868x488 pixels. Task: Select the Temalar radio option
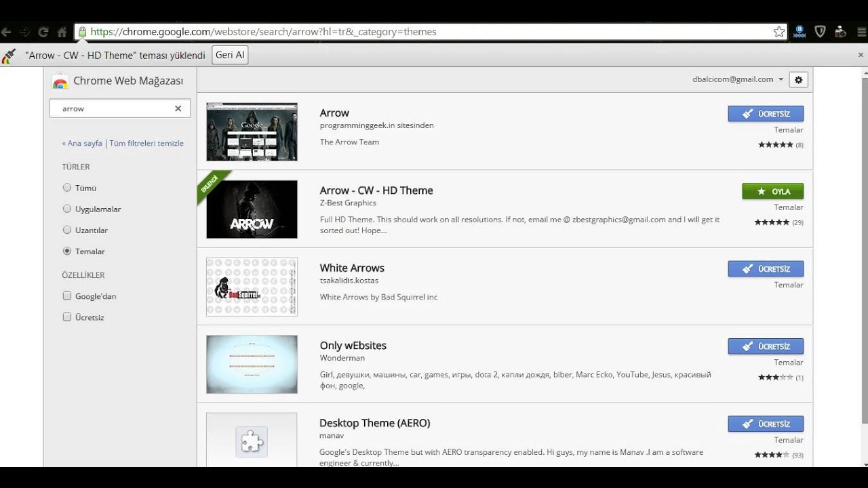click(67, 251)
